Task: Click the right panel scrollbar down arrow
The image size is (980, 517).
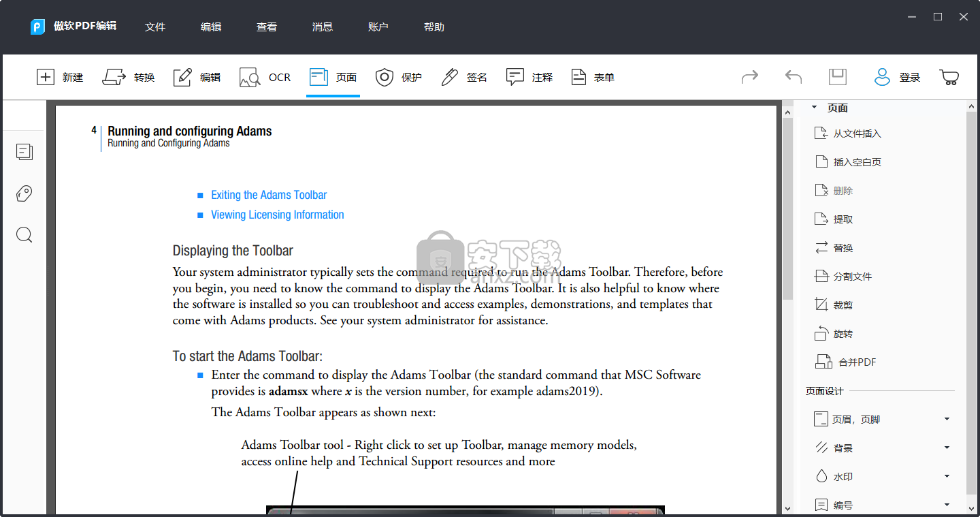Action: click(x=971, y=508)
